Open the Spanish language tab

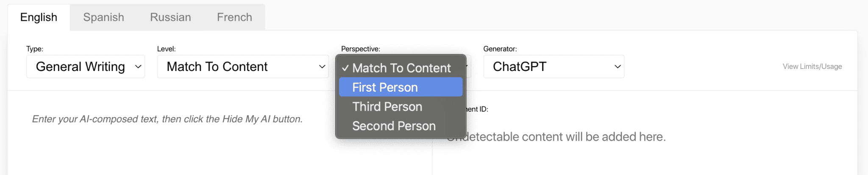click(103, 17)
